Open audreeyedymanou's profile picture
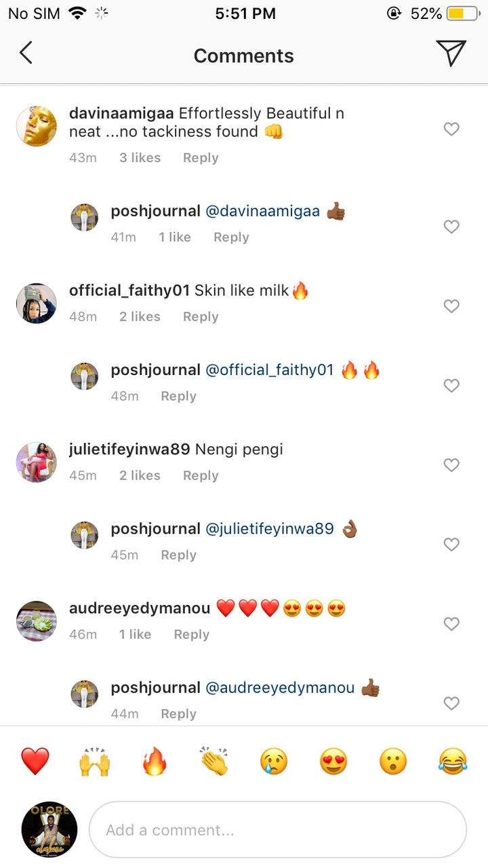 coord(37,620)
